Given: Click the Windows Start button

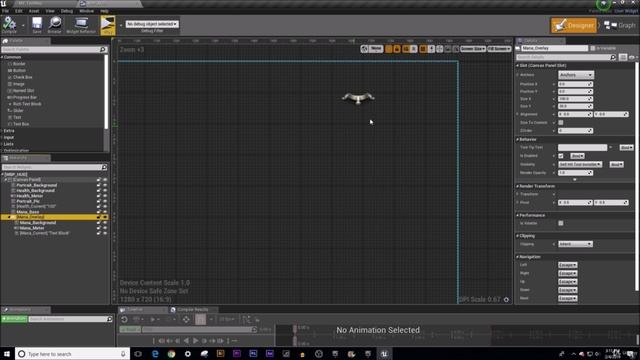Looking at the screenshot, I should pyautogui.click(x=7, y=354).
